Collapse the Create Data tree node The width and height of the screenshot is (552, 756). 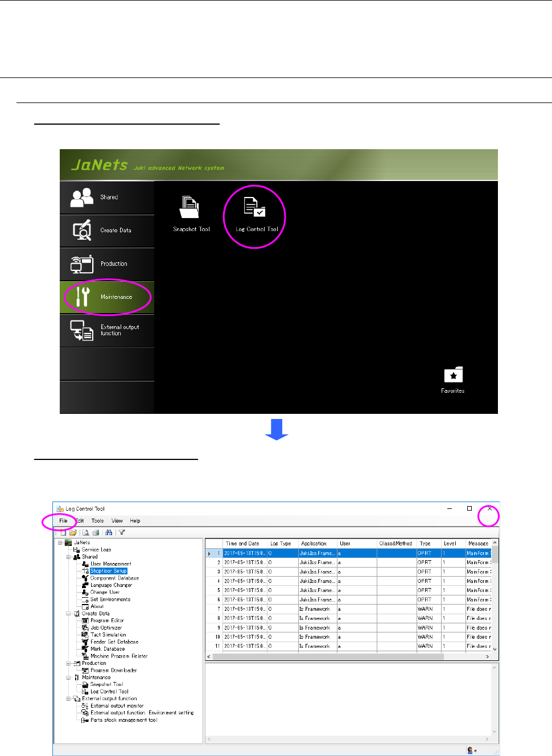(68, 614)
